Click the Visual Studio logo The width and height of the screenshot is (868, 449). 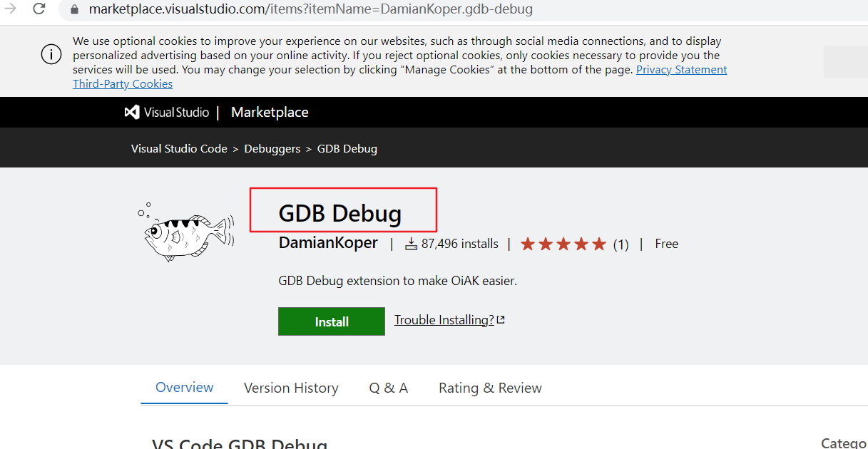click(167, 113)
